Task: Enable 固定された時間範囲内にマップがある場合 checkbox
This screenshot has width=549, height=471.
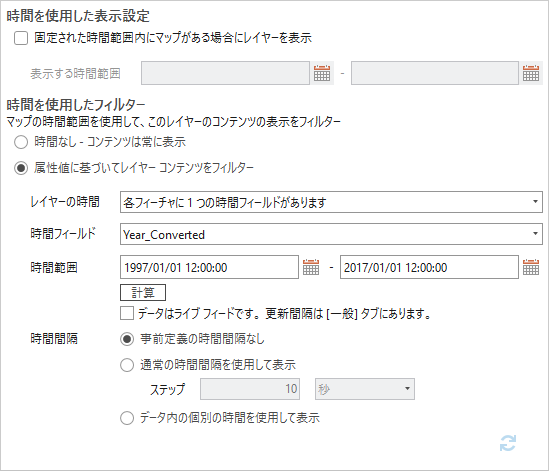Action: point(21,38)
